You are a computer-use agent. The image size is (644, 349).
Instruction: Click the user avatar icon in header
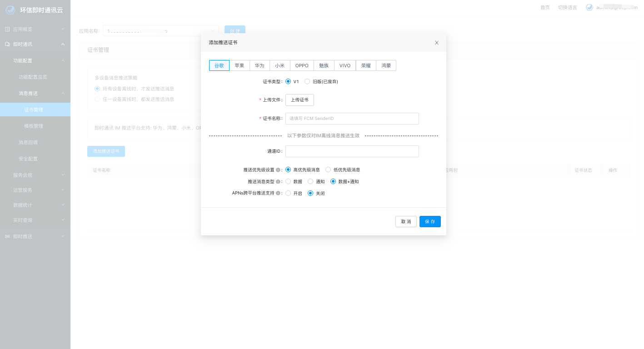(589, 7)
